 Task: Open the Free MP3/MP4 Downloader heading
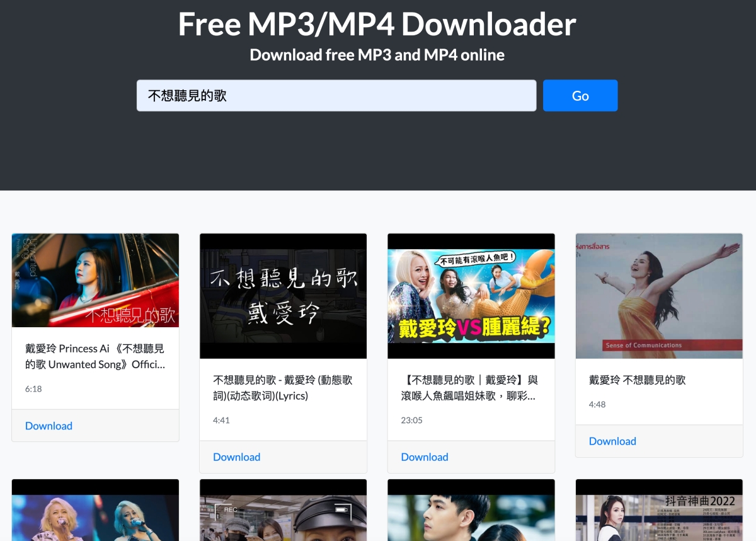377,24
